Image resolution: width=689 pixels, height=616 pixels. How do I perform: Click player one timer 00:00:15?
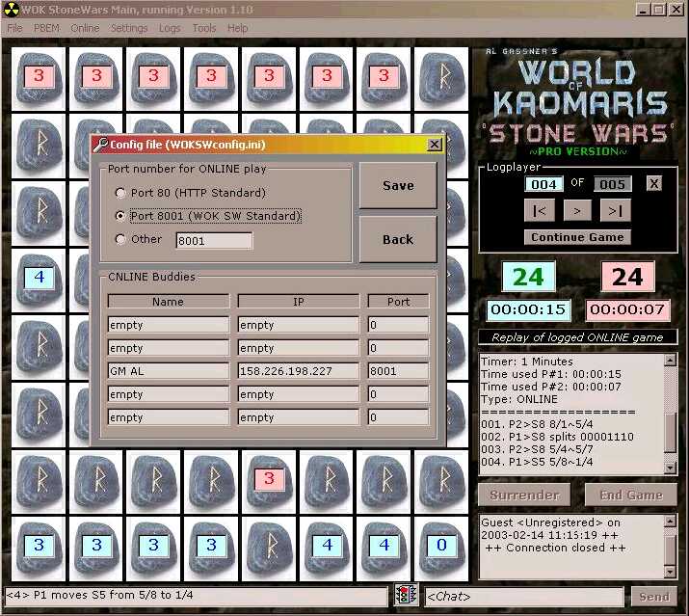(x=528, y=309)
